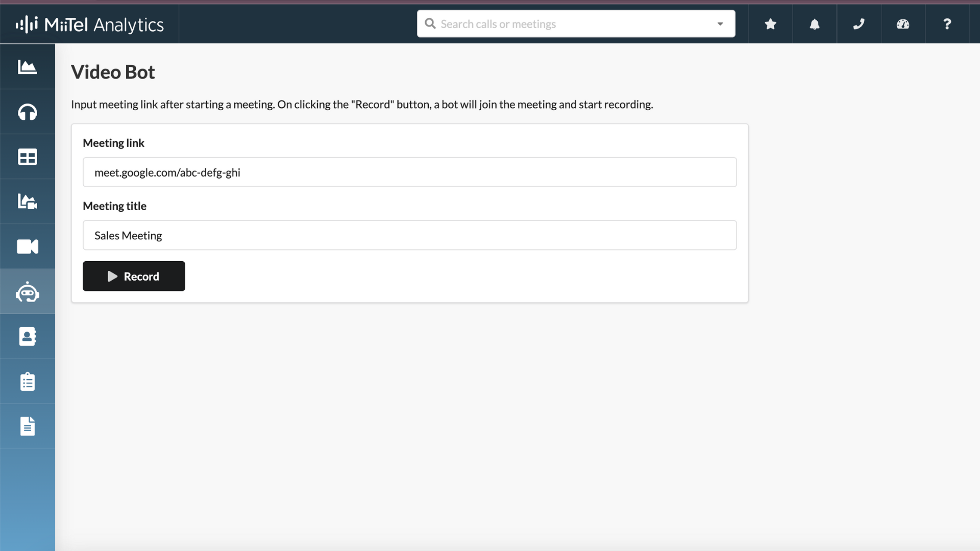Screen dimensions: 980x551
Task: Open the chart with video sidebar icon
Action: pyautogui.click(x=28, y=202)
